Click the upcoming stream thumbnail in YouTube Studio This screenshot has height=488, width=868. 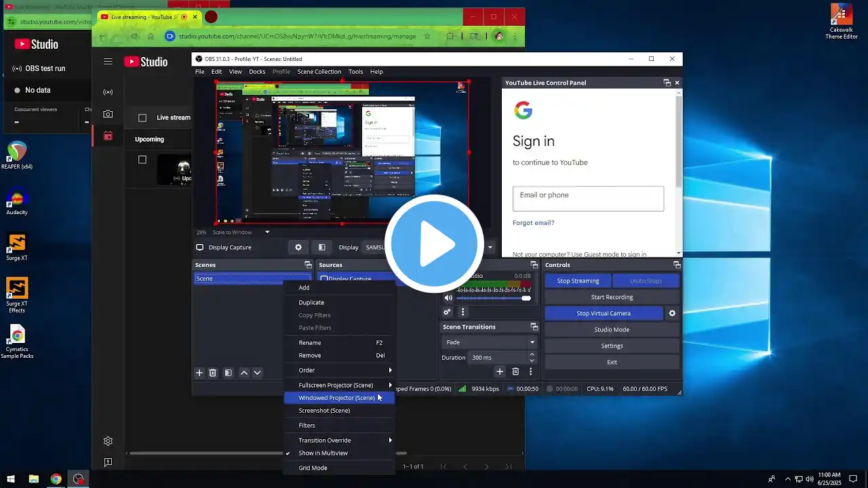click(174, 169)
